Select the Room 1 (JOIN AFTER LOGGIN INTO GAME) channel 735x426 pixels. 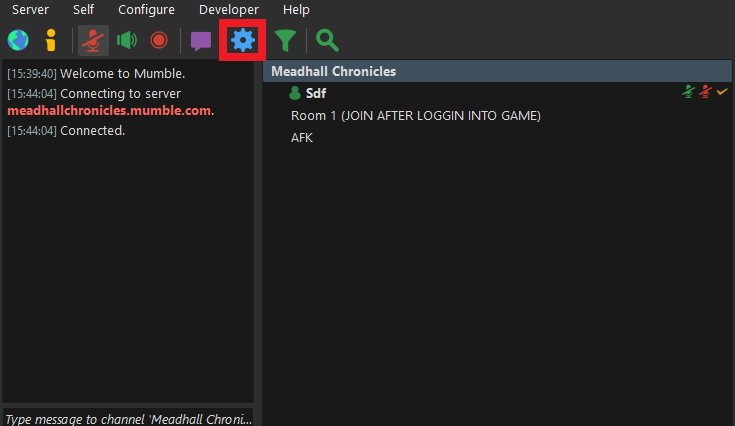416,115
